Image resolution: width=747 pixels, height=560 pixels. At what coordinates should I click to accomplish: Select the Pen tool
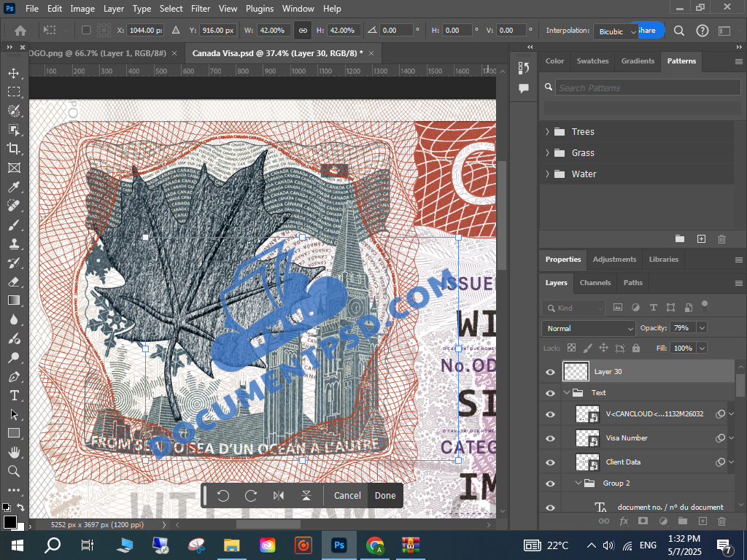(14, 377)
